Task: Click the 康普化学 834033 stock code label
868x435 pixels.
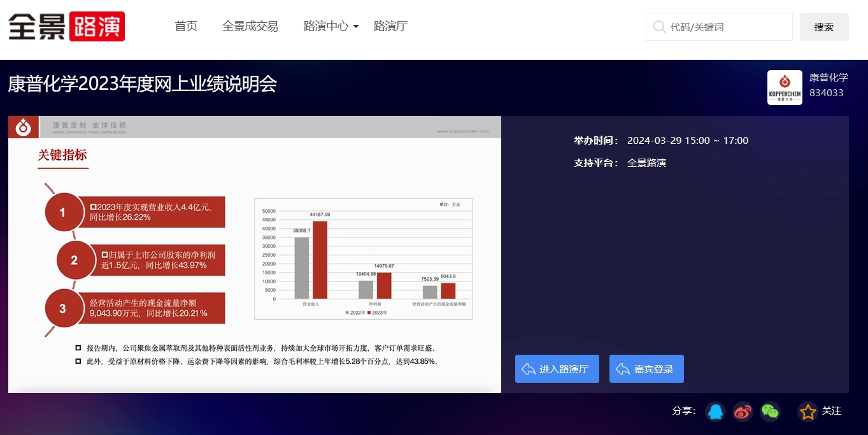Action: [829, 87]
